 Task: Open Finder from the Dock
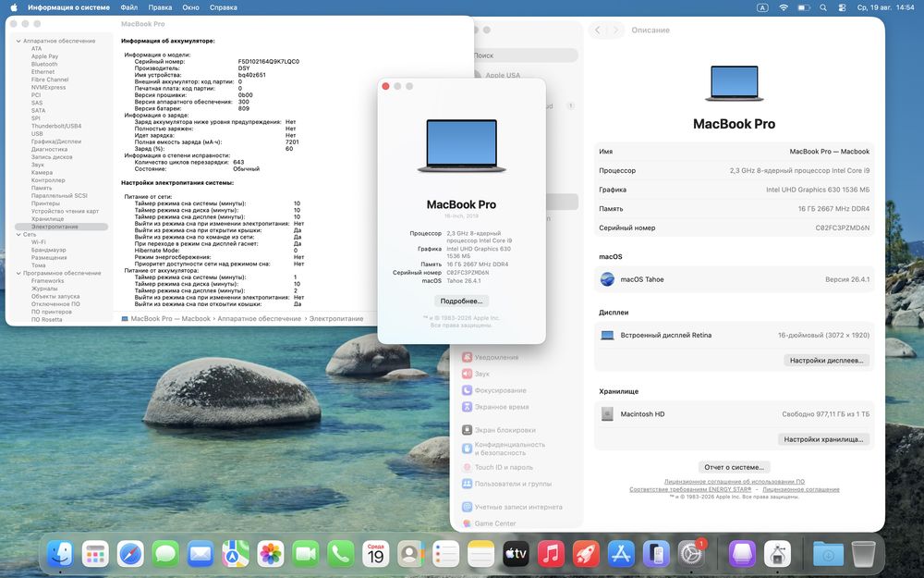(x=60, y=554)
